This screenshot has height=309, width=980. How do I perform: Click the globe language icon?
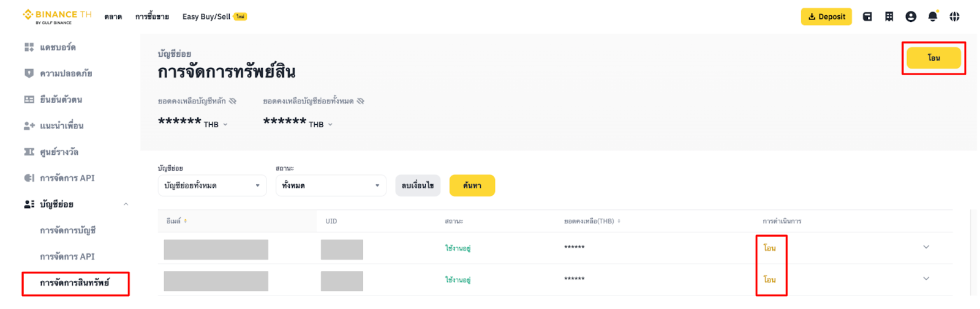tap(954, 17)
